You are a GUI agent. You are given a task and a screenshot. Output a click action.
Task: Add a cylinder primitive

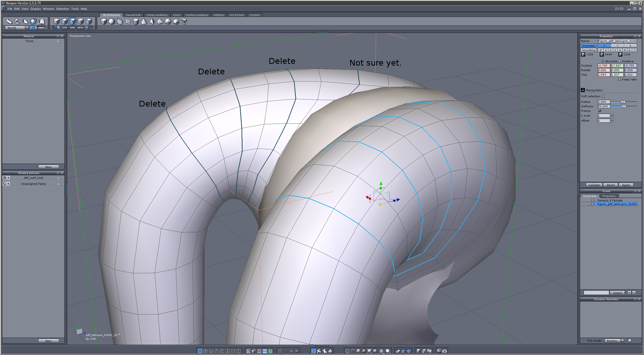(x=136, y=22)
